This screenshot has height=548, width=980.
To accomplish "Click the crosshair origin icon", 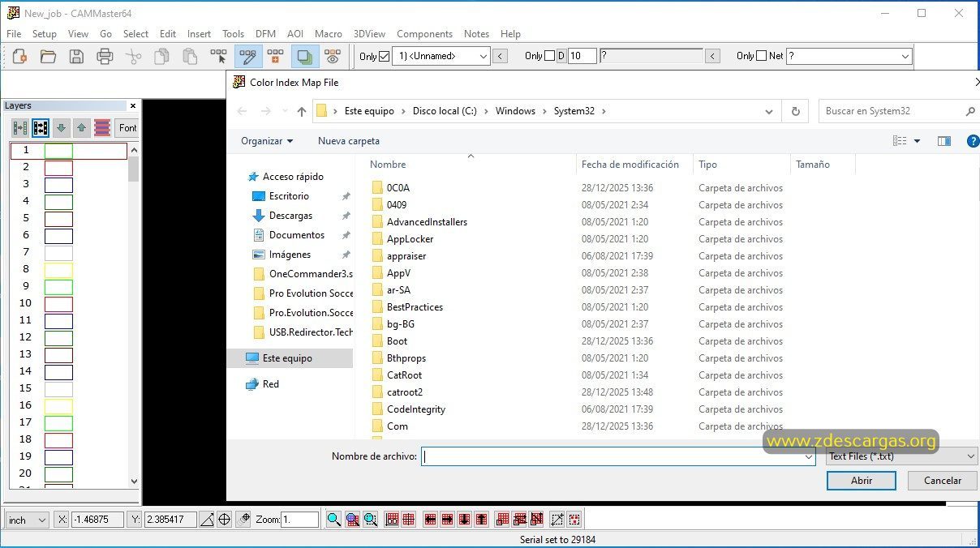I will (x=225, y=520).
